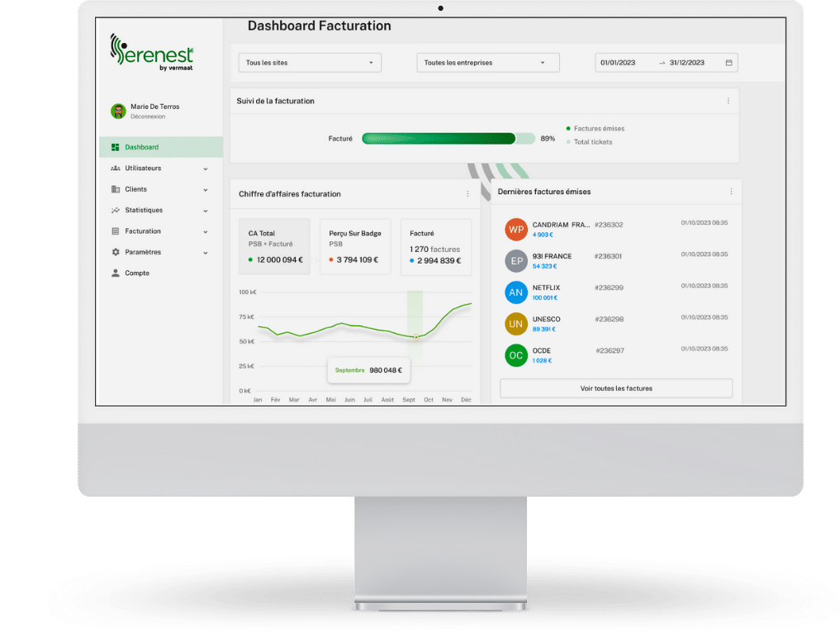Open the Clients building icon
Screen dimensions: 840x632
113,189
